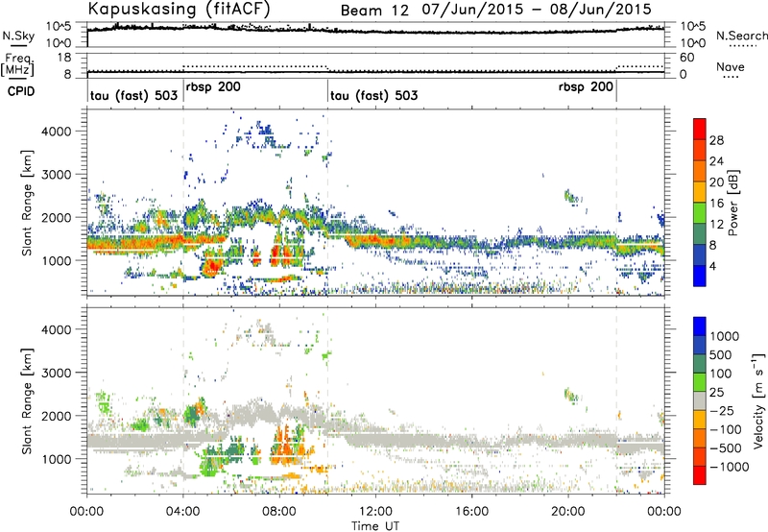
Task: Click the -100 label on velocity colorbar
Action: coord(726,429)
